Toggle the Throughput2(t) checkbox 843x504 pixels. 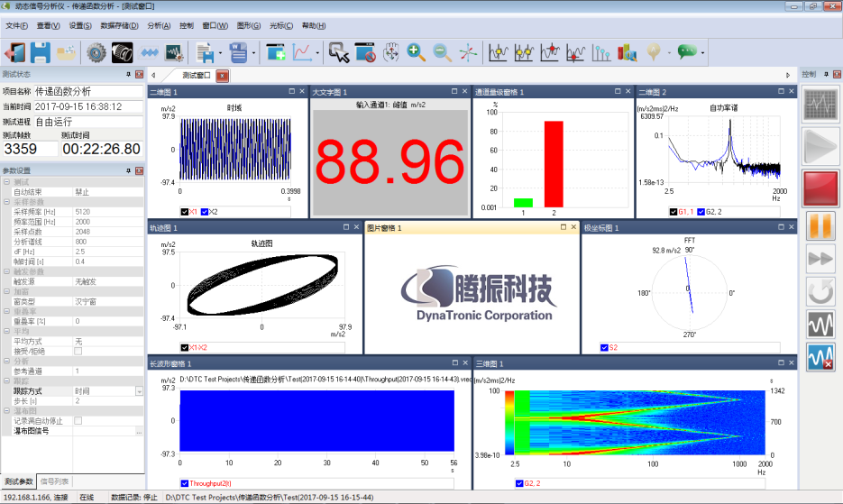[x=185, y=483]
